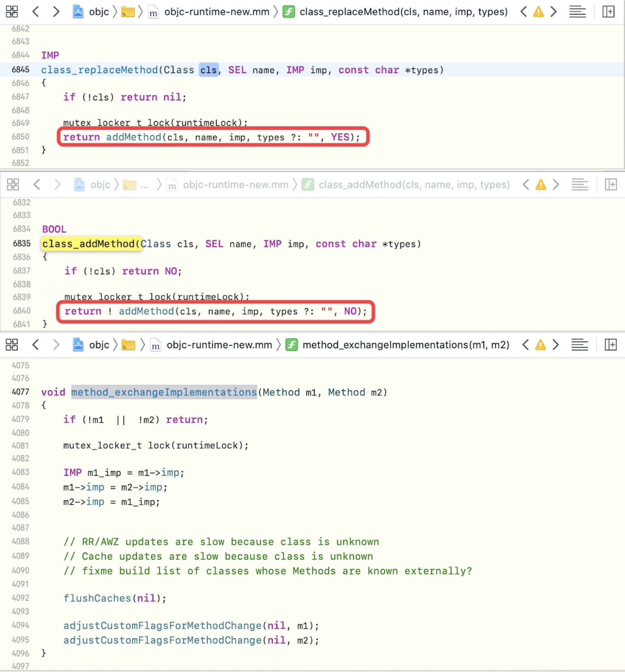Open method_exchangeImplementations in jump bar

(x=406, y=345)
